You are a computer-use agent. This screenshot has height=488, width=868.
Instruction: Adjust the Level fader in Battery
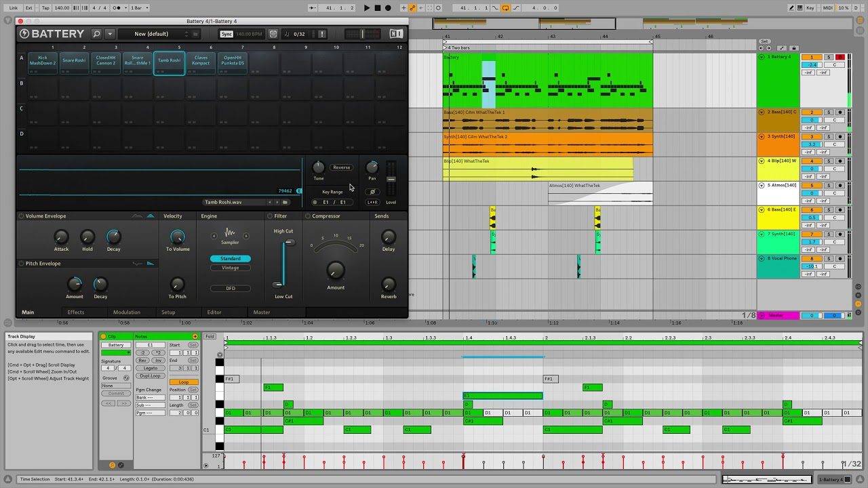click(391, 179)
